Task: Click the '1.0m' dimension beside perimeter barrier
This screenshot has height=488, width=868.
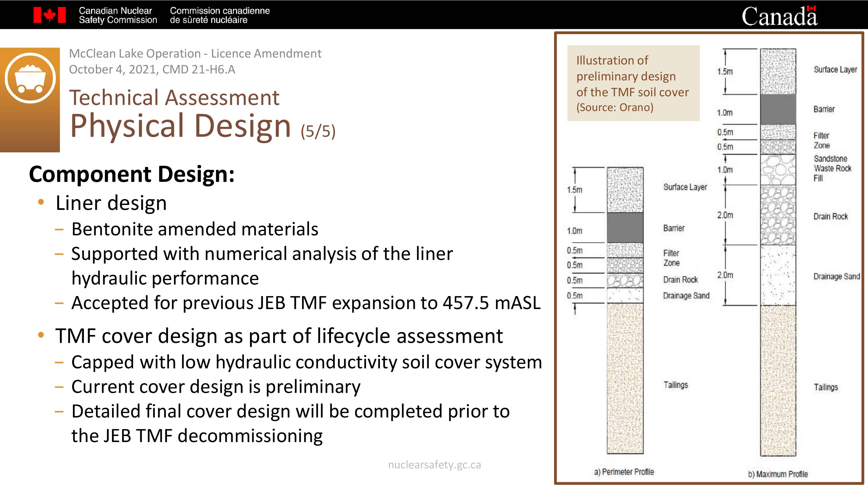Action: coord(575,231)
